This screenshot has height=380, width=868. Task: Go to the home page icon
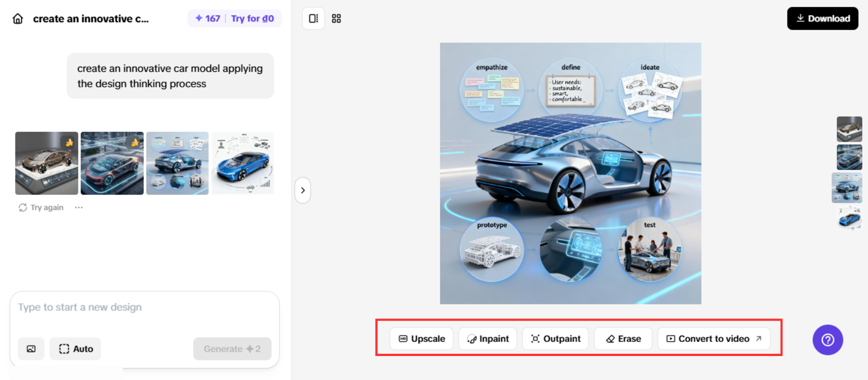click(x=18, y=19)
